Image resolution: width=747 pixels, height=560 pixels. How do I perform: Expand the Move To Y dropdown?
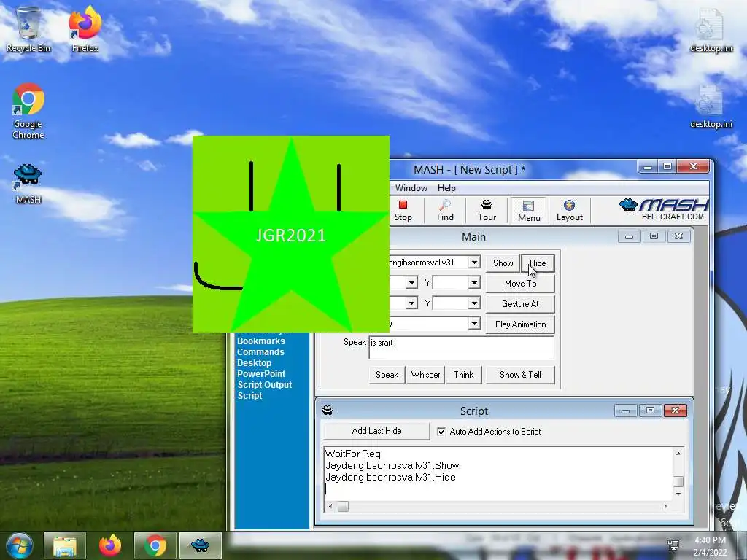pos(474,283)
